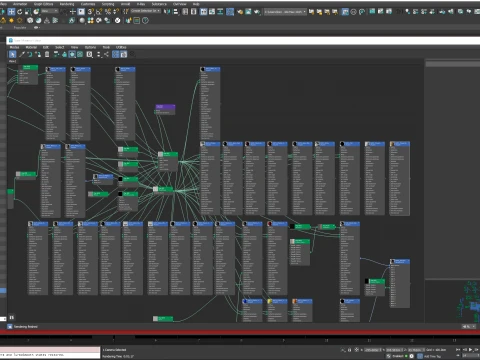Select the Select and Move tool
The width and height of the screenshot is (480, 360).
click(11, 12)
